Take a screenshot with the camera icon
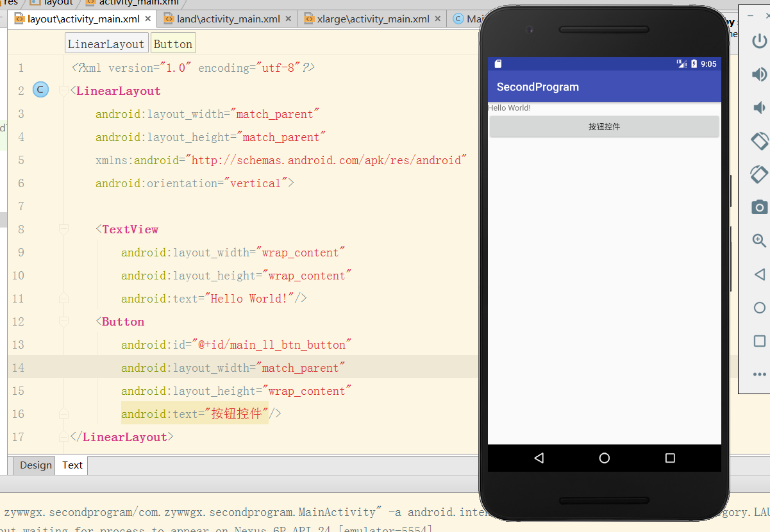 click(x=760, y=207)
